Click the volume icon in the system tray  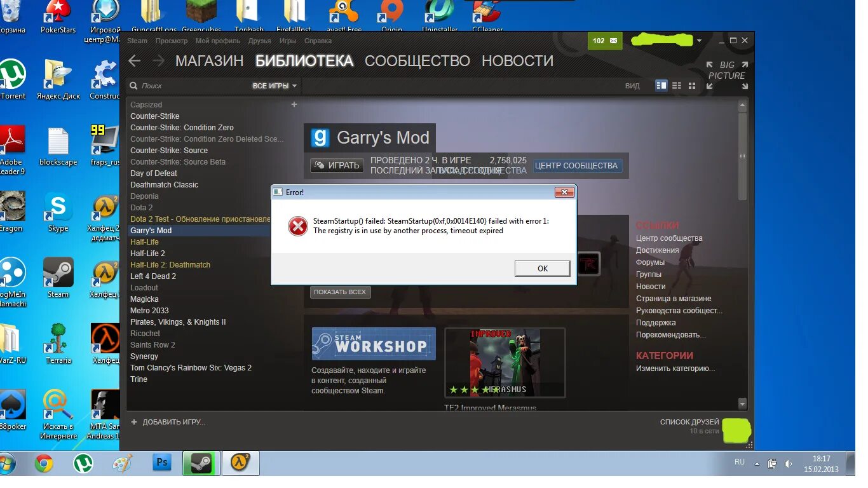(788, 463)
